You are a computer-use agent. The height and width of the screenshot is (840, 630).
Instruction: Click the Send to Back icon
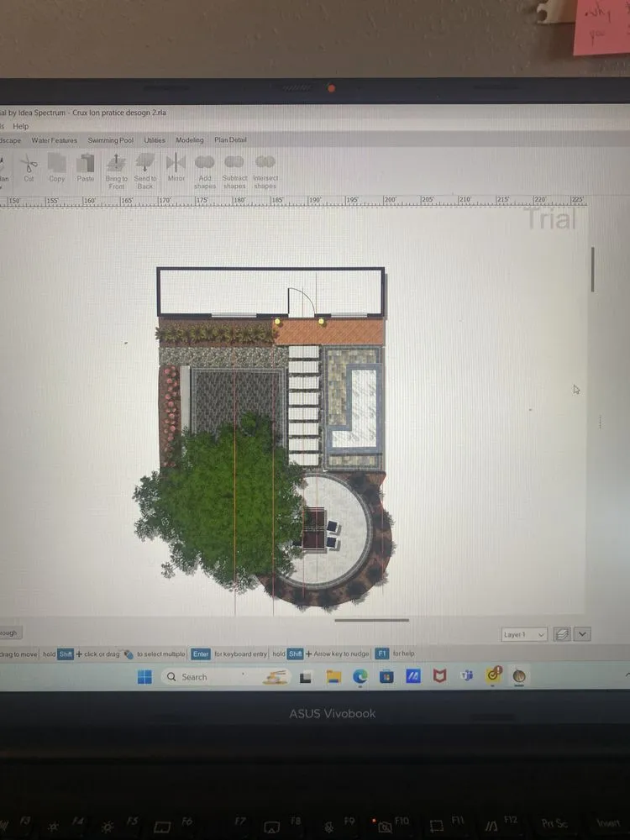145,164
